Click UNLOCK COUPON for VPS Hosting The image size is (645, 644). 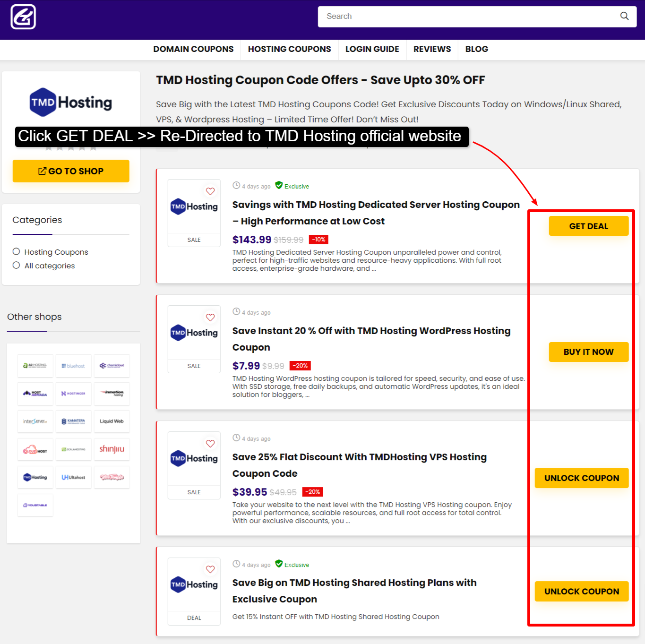click(x=582, y=478)
